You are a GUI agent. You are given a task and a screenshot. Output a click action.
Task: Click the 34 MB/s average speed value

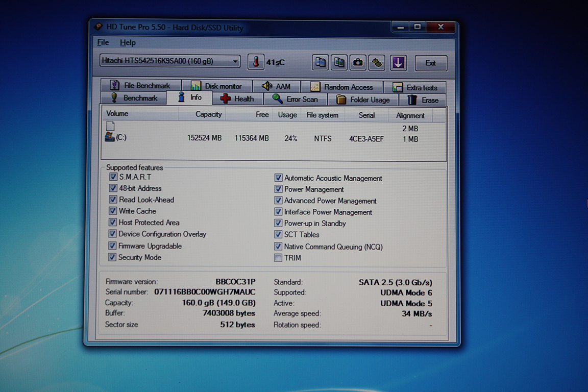(416, 313)
